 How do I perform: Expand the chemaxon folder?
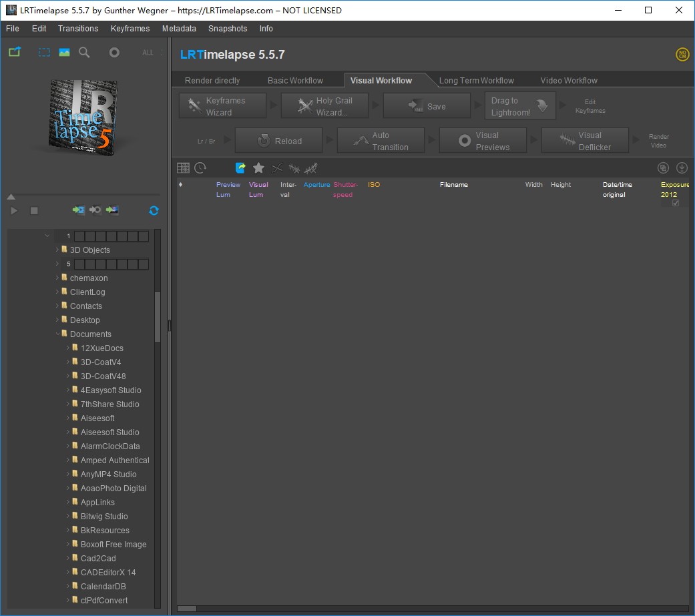pyautogui.click(x=57, y=278)
